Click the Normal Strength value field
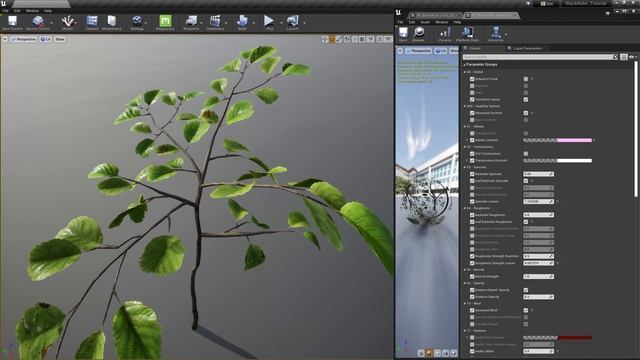Image resolution: width=640 pixels, height=360 pixels. (538, 276)
